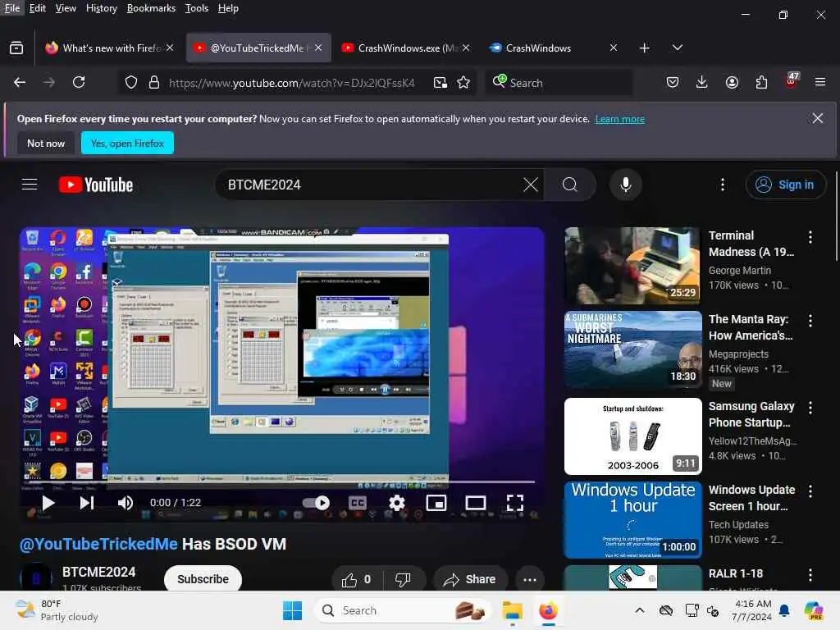Click the site security padlock icon

pos(154,83)
